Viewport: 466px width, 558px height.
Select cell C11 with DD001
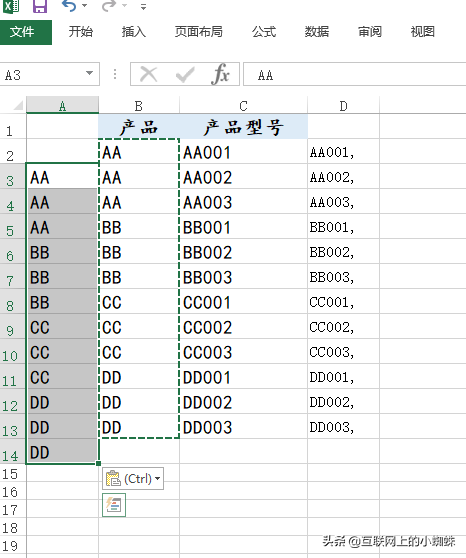click(244, 377)
